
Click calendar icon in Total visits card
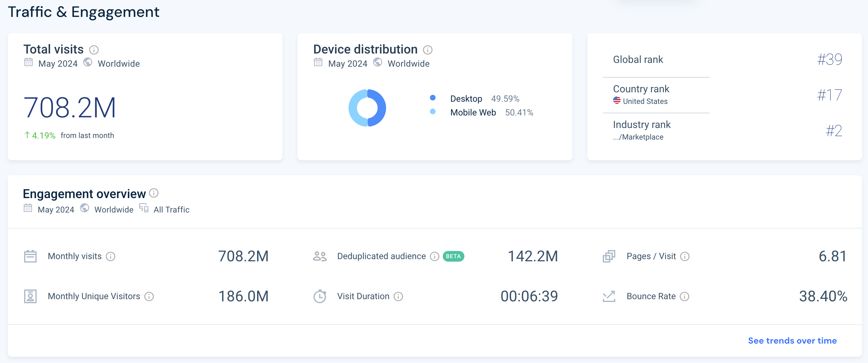coord(28,63)
